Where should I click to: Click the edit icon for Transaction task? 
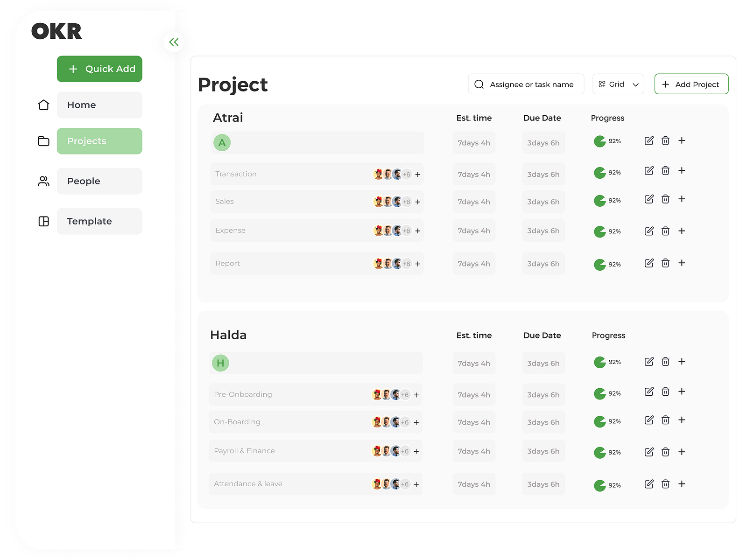click(648, 171)
